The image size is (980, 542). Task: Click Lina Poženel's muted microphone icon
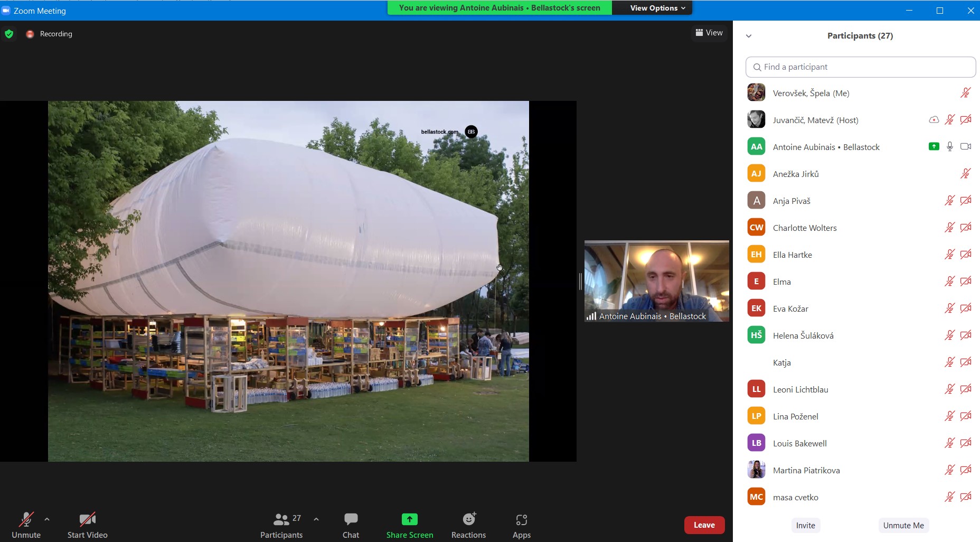pyautogui.click(x=949, y=416)
